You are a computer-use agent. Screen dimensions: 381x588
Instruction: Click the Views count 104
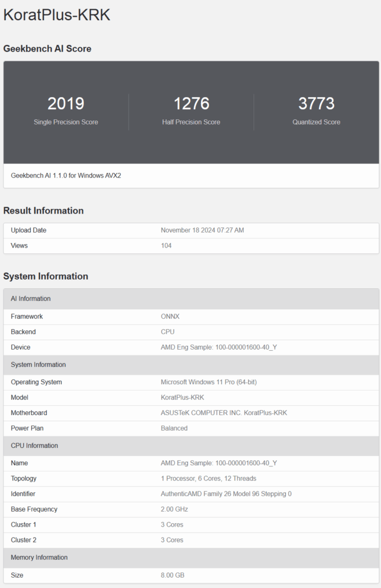click(166, 246)
